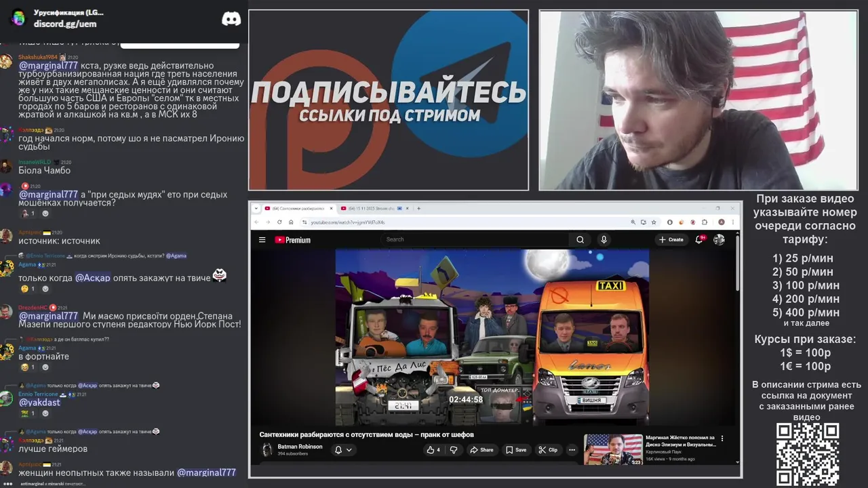Click the 'ПОДПИСЫВАЙТЕСЬ' banner image
This screenshot has height=488, width=868.
389,100
